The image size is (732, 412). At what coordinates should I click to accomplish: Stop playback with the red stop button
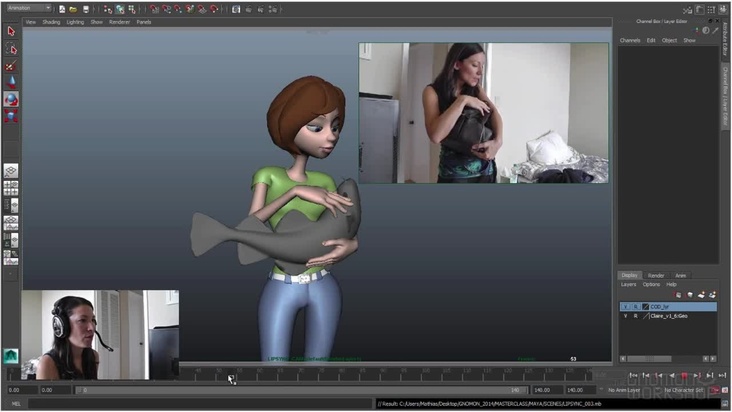(x=684, y=376)
